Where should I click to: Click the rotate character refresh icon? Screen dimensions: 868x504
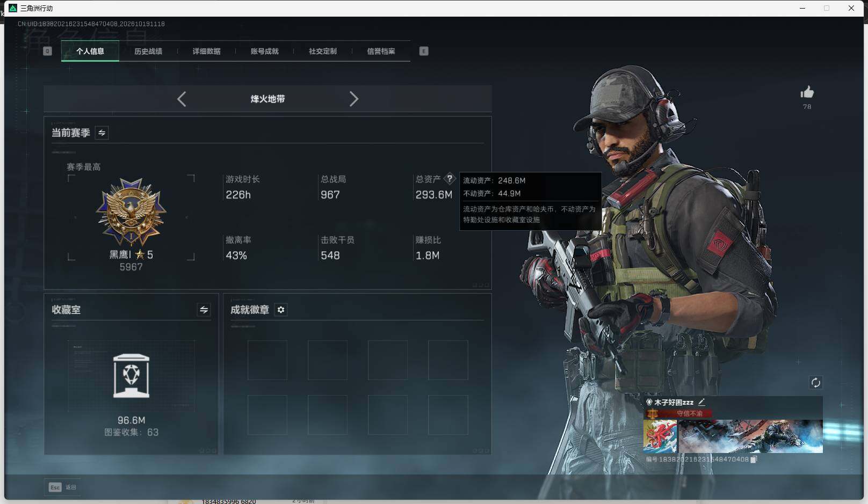tap(815, 382)
